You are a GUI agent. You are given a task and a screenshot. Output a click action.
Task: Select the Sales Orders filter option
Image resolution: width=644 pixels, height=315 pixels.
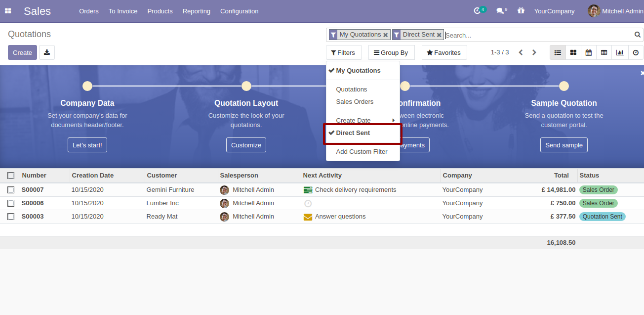363,102
